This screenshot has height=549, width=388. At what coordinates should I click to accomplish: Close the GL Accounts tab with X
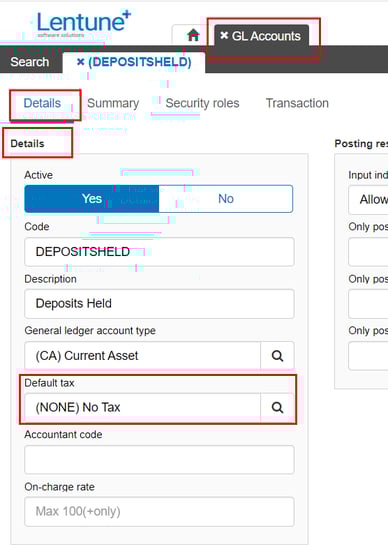(x=224, y=35)
